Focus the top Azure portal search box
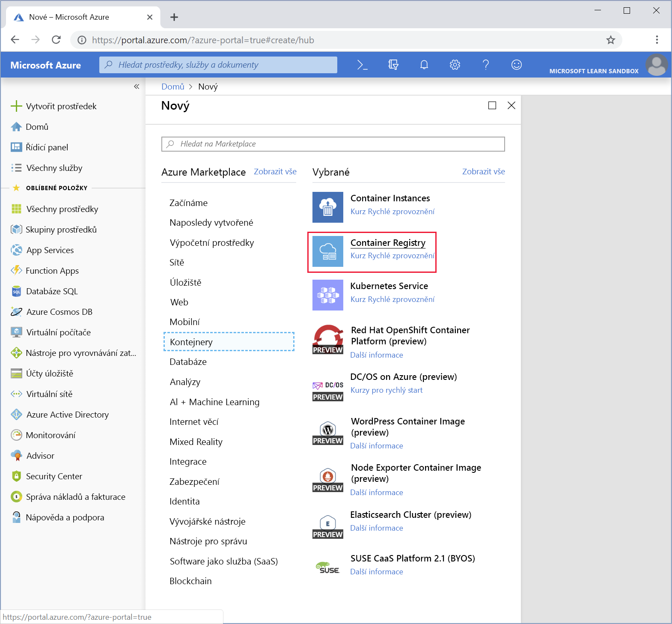 pos(218,65)
